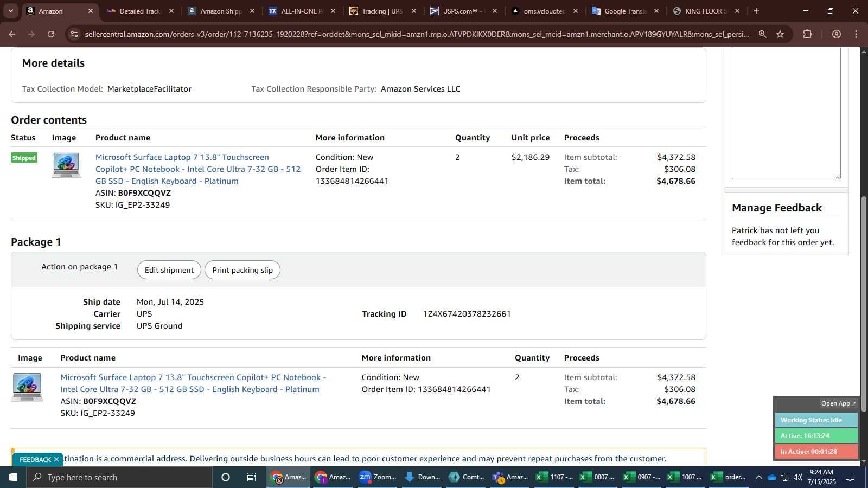Open the Zoom app on taskbar
This screenshot has height=488, width=868.
(x=378, y=477)
